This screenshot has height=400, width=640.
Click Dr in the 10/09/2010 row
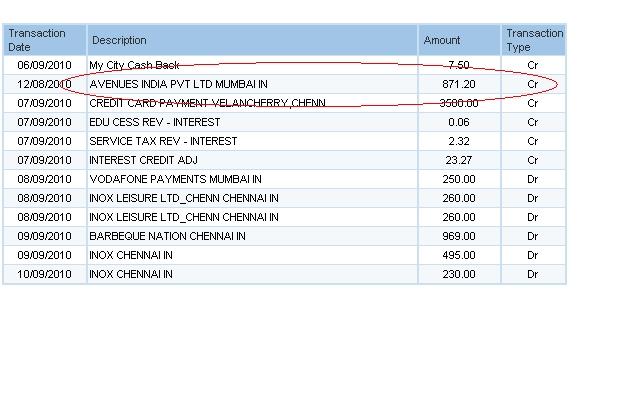[533, 274]
